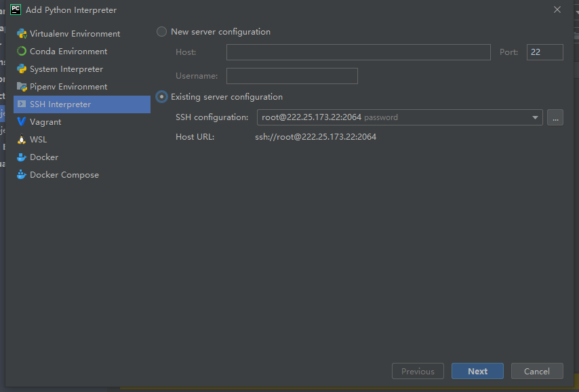579x392 pixels.
Task: Click Host URL ssh://root@222.25.173.22:2064 text
Action: [x=315, y=137]
